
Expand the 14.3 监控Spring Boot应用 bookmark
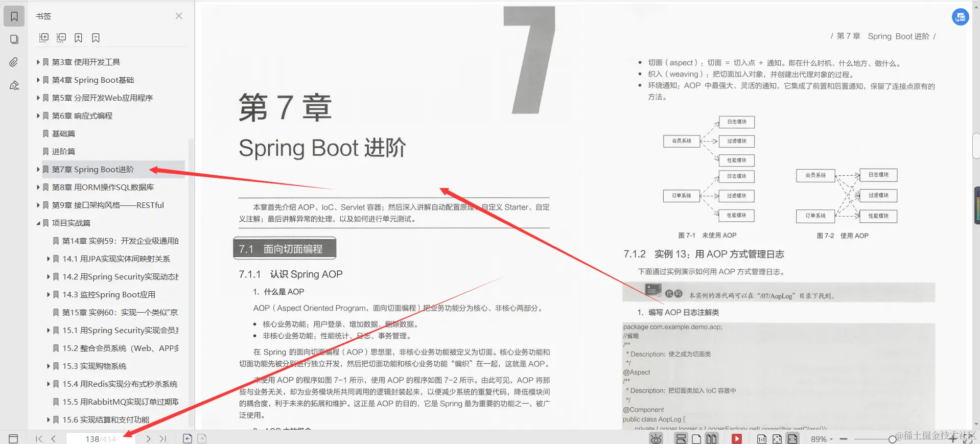(x=49, y=294)
